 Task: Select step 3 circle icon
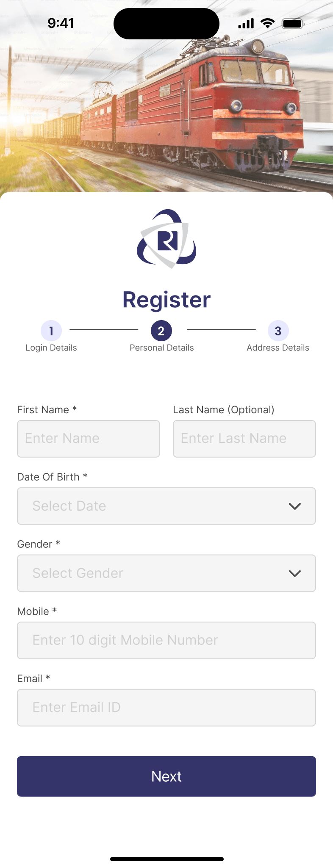(278, 331)
